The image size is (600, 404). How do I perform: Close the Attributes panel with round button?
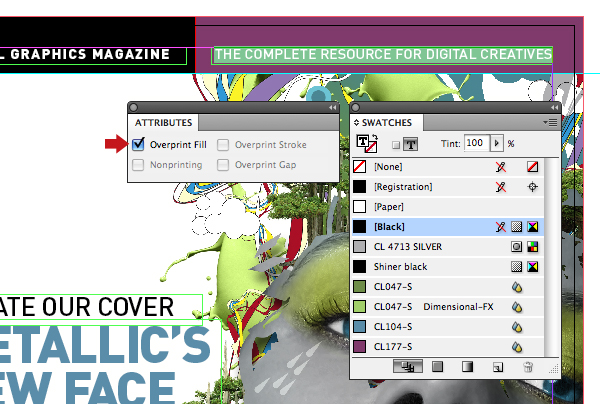coord(134,108)
